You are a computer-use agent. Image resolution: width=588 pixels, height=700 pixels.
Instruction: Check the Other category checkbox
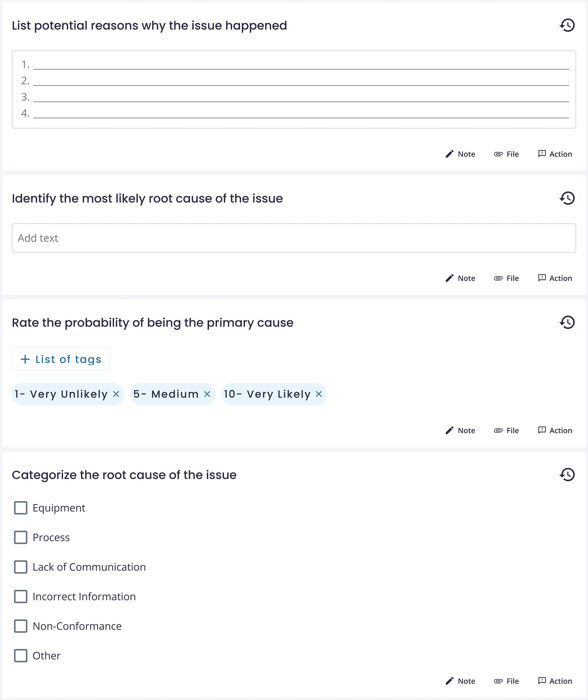pos(21,656)
